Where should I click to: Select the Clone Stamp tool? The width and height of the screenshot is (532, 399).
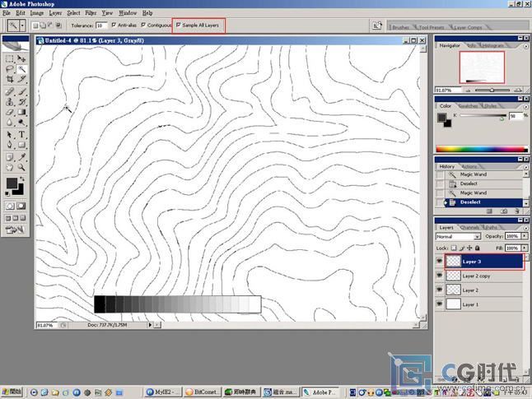tap(10, 102)
